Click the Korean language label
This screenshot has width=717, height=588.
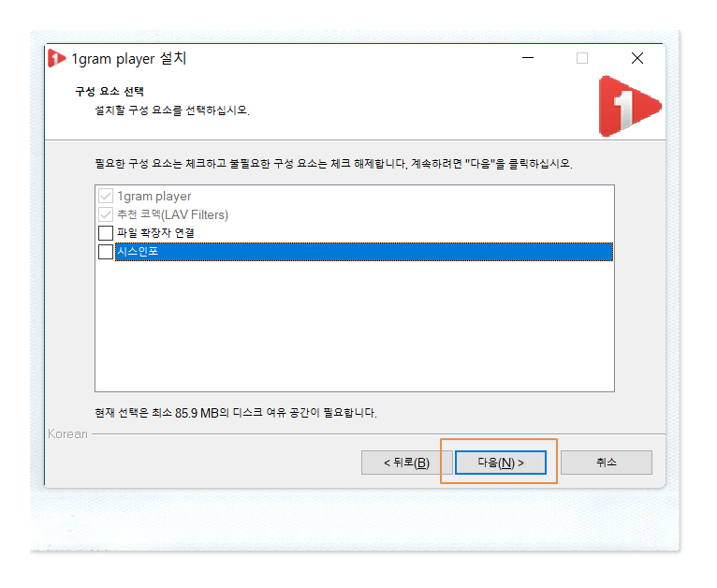click(x=67, y=434)
